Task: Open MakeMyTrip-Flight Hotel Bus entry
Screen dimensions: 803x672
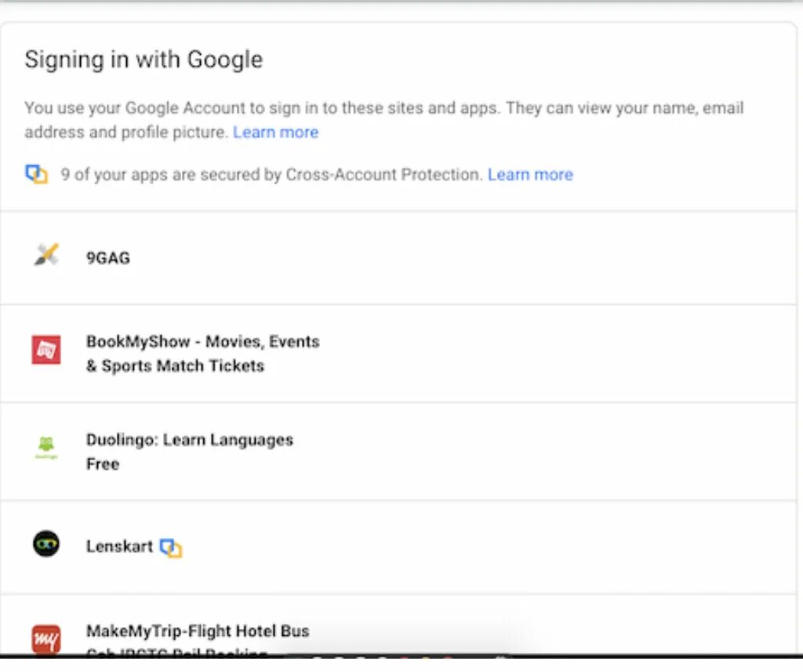Action: (x=198, y=631)
